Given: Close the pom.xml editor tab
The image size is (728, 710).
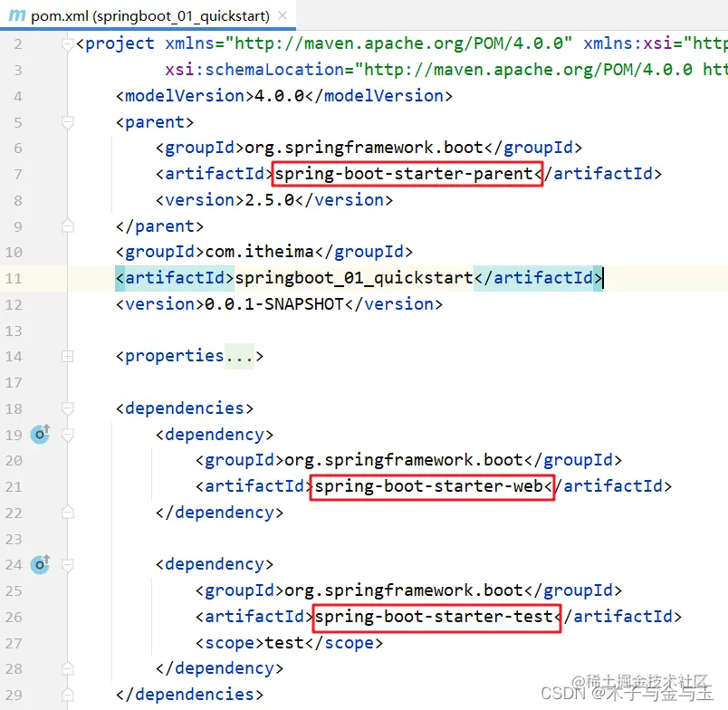Looking at the screenshot, I should tap(283, 15).
